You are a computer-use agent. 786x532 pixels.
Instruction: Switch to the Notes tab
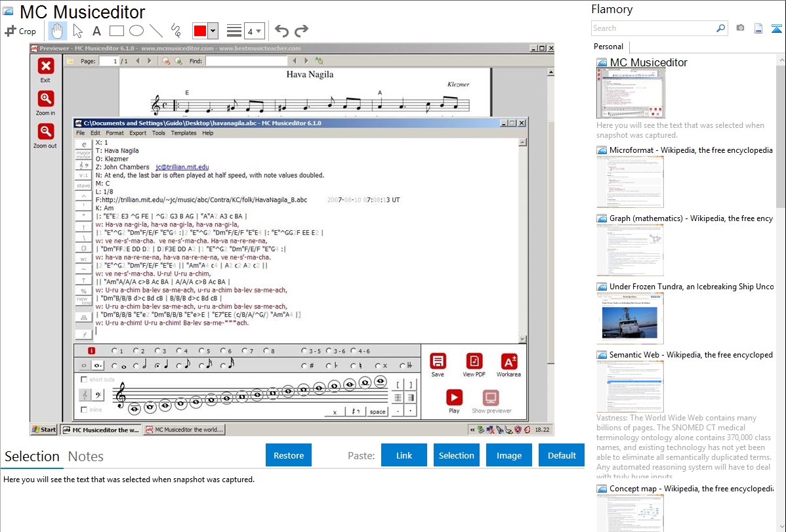click(86, 457)
